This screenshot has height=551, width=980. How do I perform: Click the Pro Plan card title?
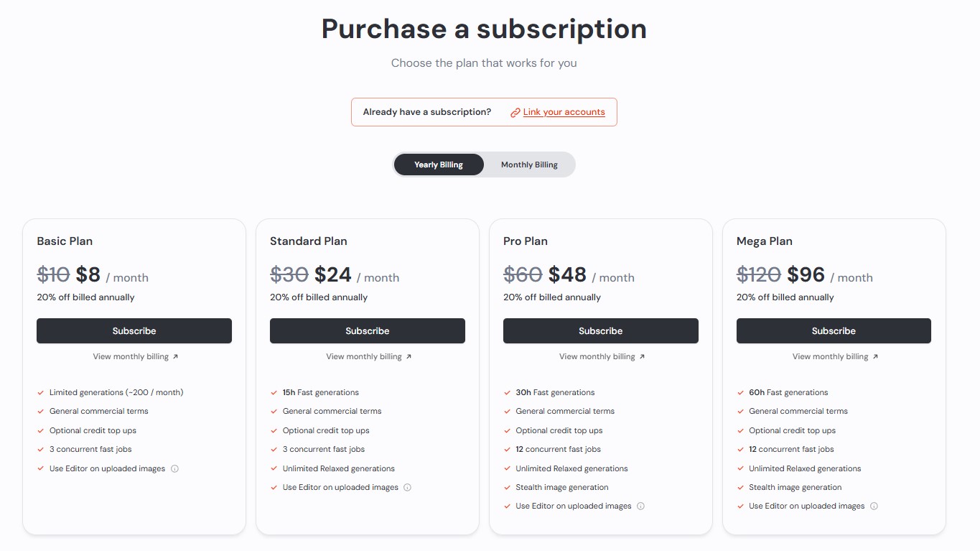pyautogui.click(x=526, y=241)
